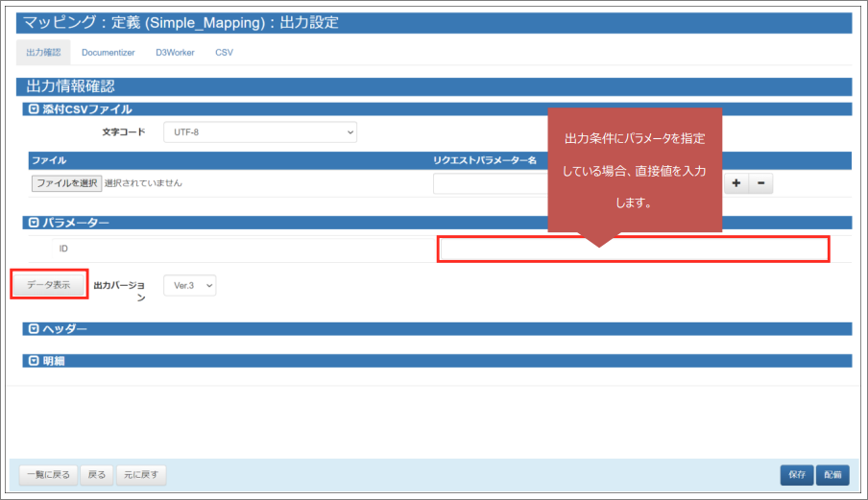Collapse the 添付CSVファイル section
The width and height of the screenshot is (868, 500).
coord(36,109)
